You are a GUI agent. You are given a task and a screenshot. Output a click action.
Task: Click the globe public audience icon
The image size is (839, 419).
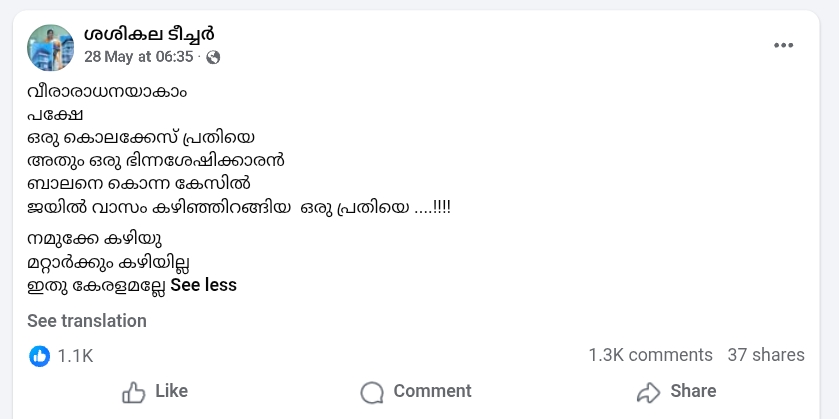click(x=213, y=57)
